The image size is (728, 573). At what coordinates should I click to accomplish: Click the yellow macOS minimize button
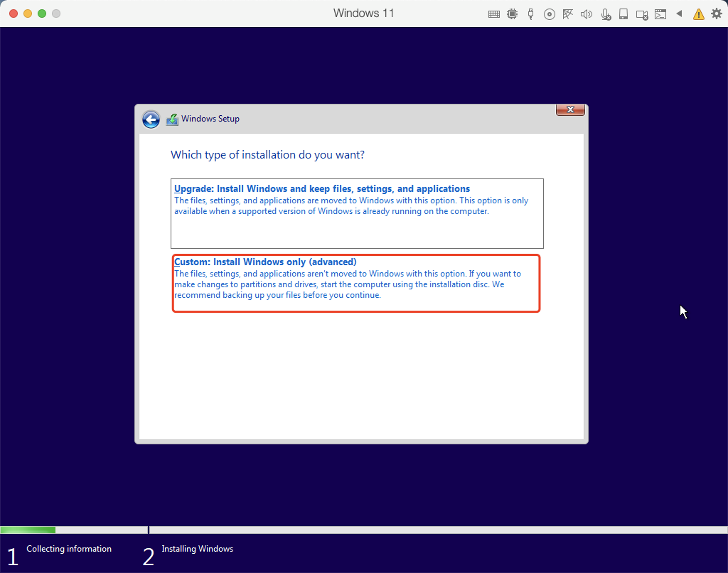28,14
